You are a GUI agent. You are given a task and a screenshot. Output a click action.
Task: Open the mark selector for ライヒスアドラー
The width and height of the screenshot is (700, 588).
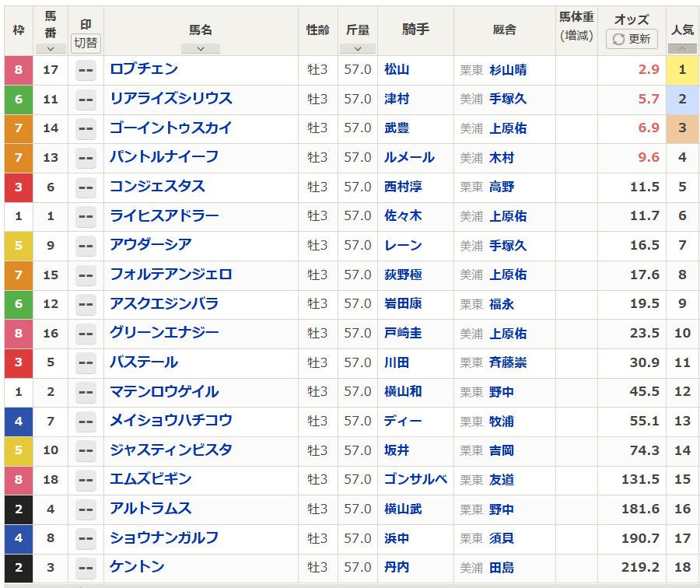[86, 216]
